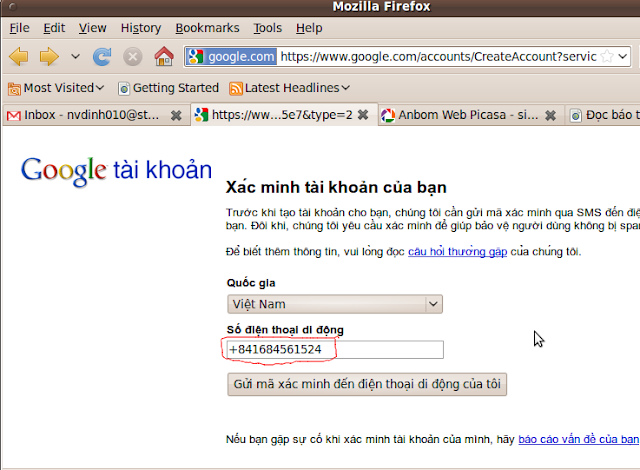This screenshot has height=470, width=640.
Task: Click the Picasa icon on Anbom tab
Action: coord(388,115)
